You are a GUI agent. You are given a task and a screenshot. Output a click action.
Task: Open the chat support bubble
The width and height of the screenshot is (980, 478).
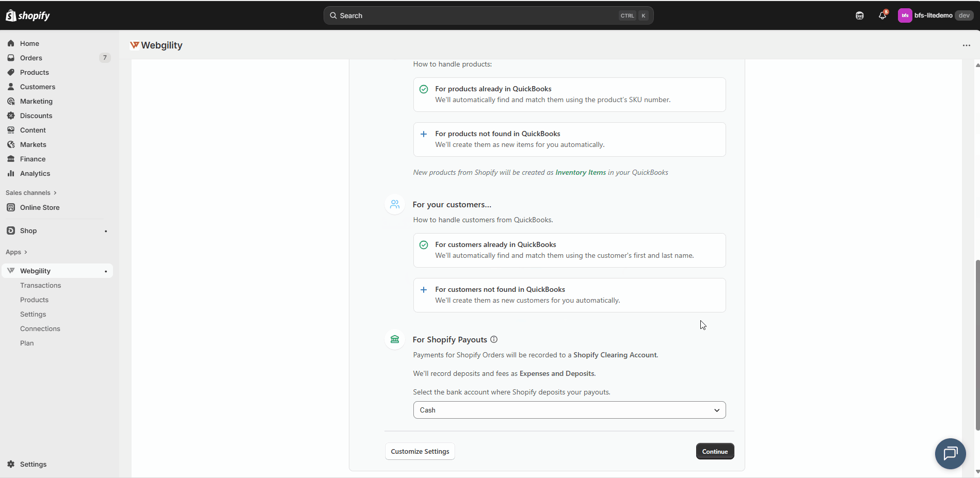(950, 453)
